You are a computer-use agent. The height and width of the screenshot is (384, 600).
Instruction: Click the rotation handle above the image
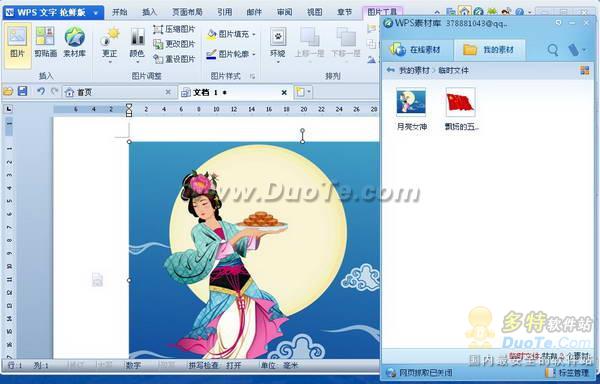click(x=302, y=131)
